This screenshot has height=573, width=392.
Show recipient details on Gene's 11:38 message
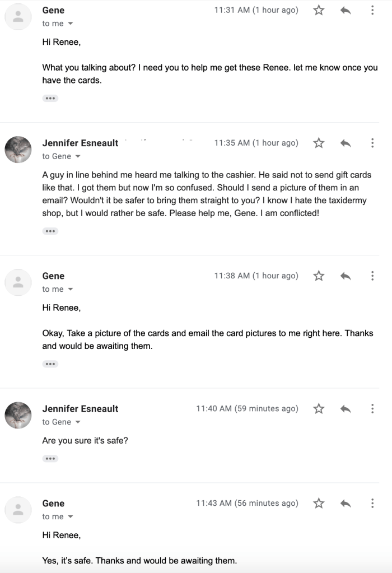pos(70,289)
